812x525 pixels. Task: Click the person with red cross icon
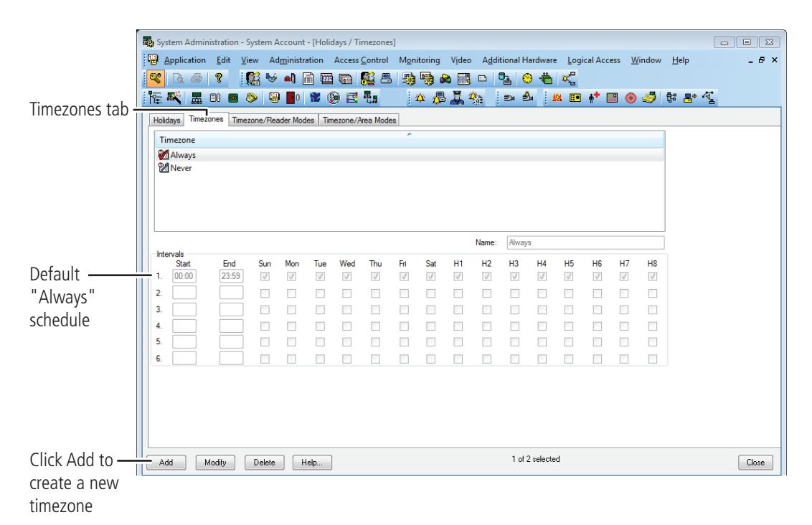tap(593, 98)
